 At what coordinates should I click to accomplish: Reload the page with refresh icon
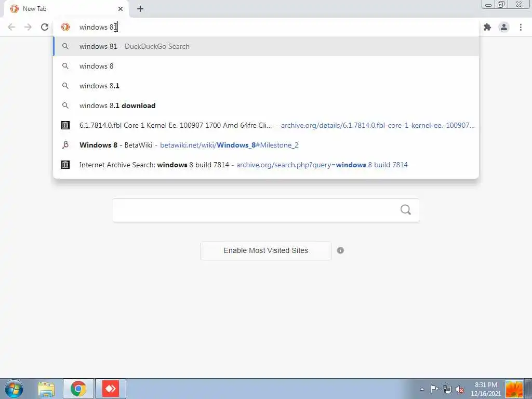(45, 27)
